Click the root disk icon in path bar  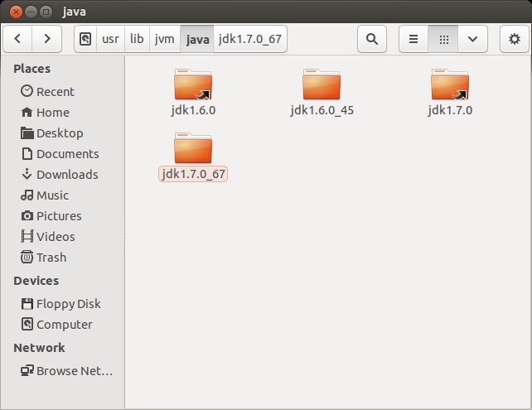[x=85, y=39]
